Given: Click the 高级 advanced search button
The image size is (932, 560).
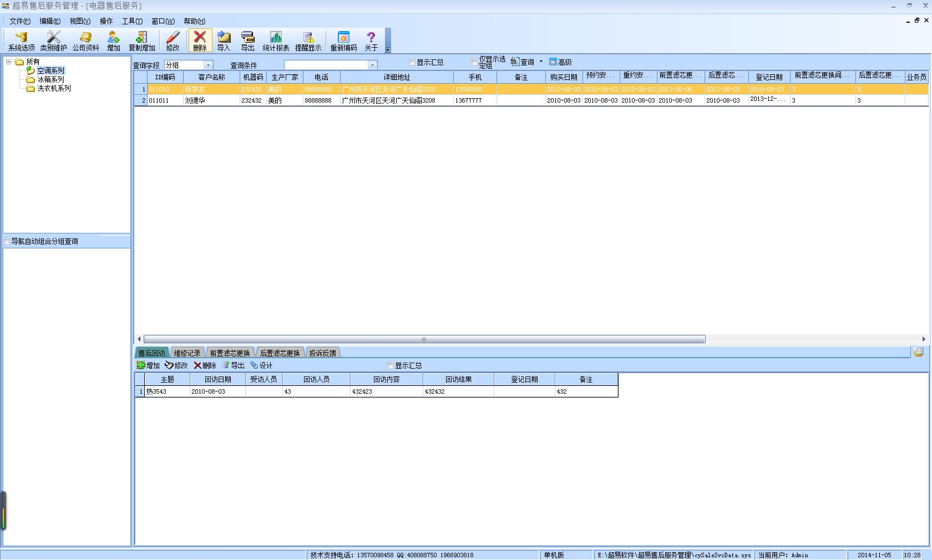Looking at the screenshot, I should click(x=560, y=62).
